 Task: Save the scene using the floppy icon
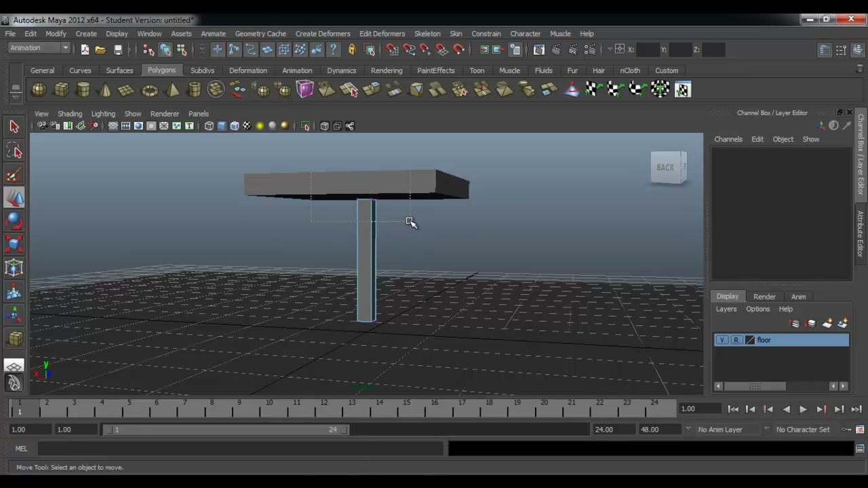coord(118,49)
